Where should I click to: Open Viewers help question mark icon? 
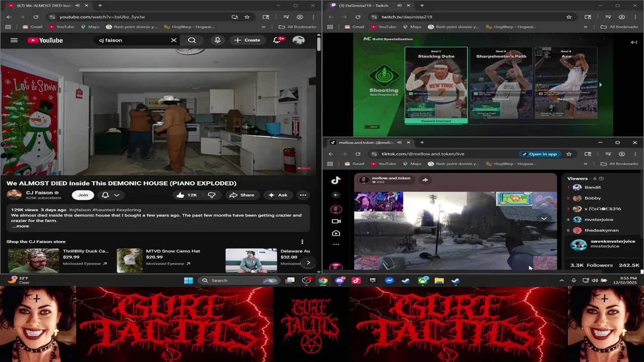click(601, 178)
